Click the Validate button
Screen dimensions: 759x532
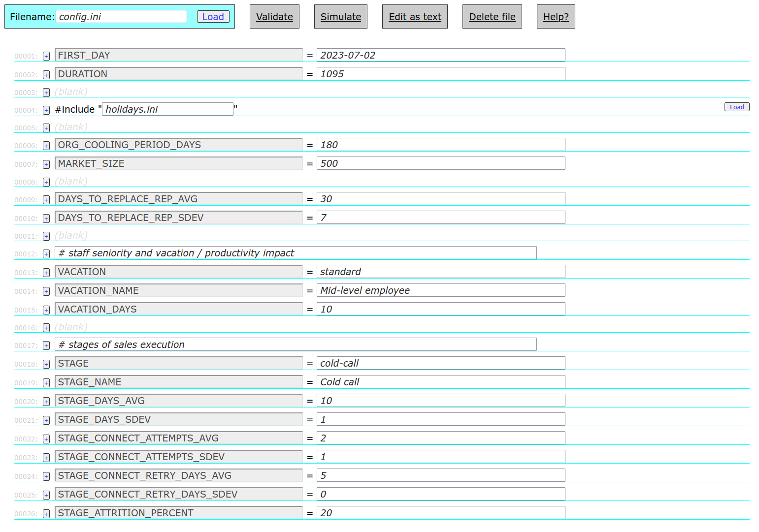pyautogui.click(x=274, y=17)
